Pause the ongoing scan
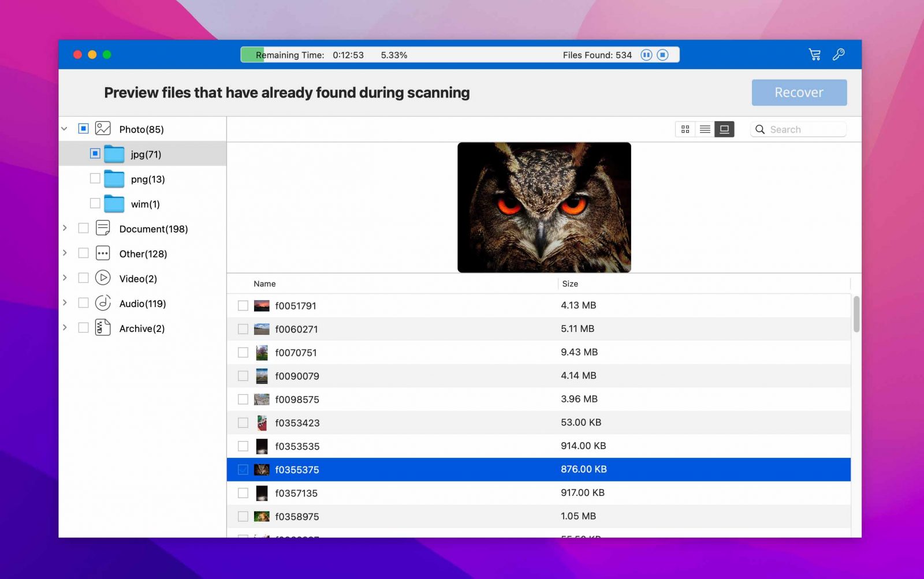Screen dimensions: 924x579 coord(646,55)
